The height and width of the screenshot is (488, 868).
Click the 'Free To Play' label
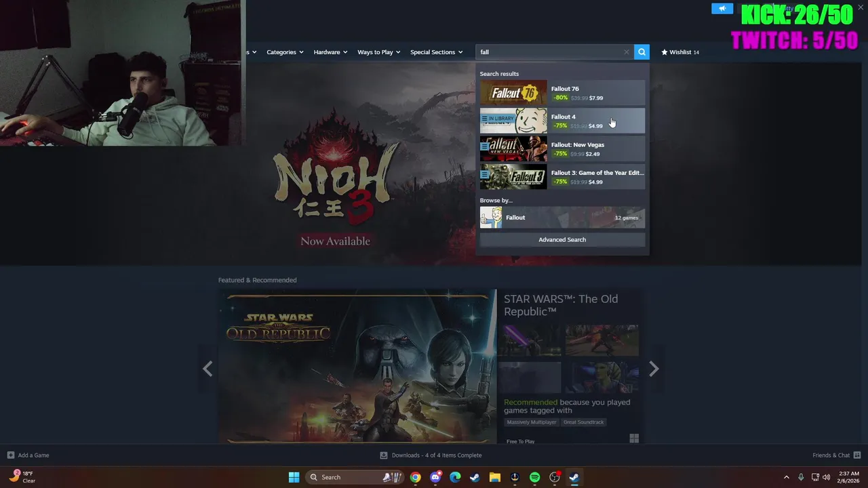[520, 441]
